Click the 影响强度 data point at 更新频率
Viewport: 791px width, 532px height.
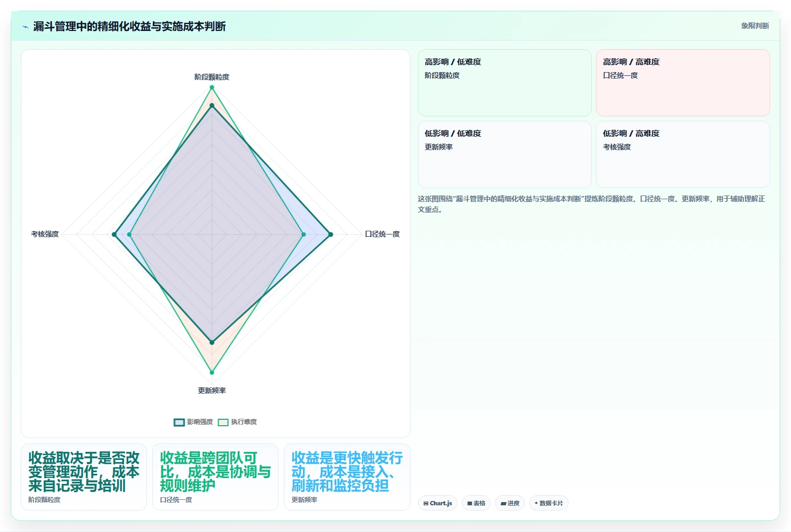pos(212,342)
